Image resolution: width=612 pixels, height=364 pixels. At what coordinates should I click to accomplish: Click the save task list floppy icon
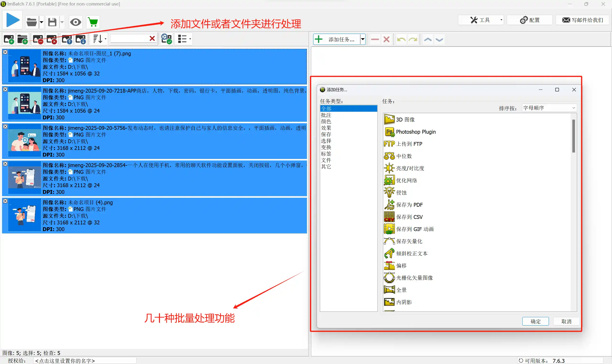(x=52, y=22)
